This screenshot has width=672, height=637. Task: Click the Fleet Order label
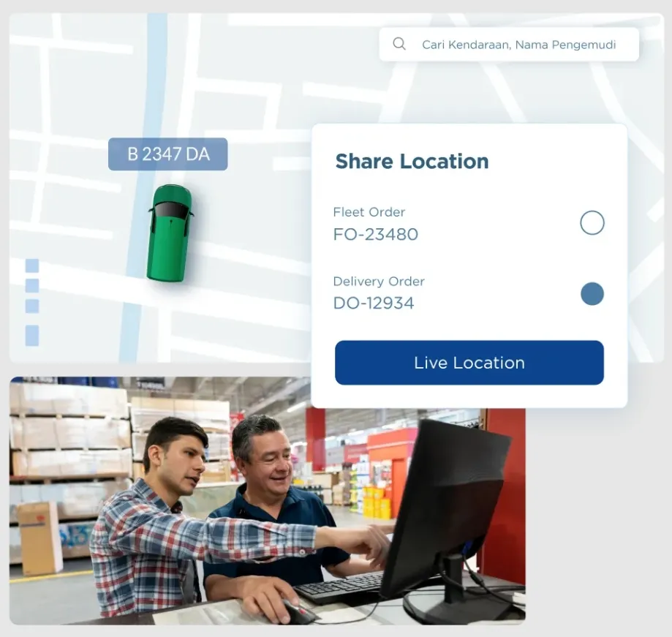pos(369,212)
